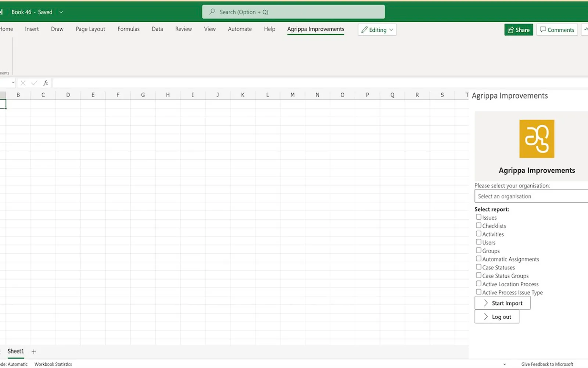Open the Page Layout tab
588x368 pixels.
click(90, 29)
